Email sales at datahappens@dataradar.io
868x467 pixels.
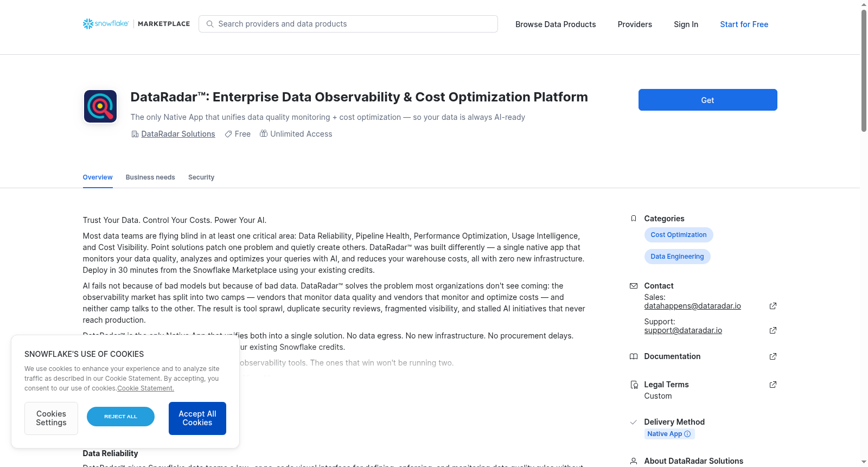click(692, 306)
